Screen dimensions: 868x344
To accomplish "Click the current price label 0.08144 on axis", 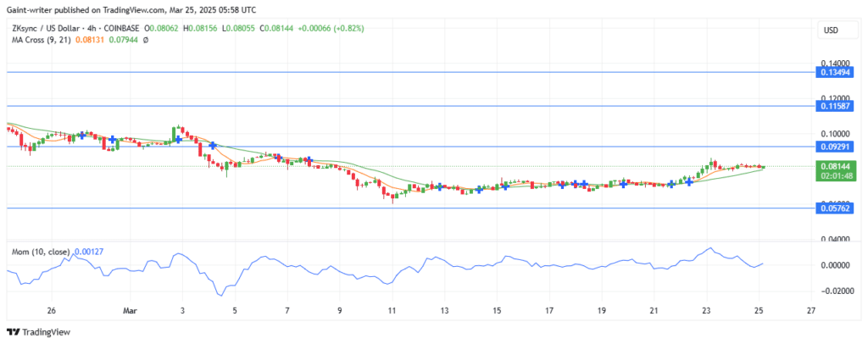I will coord(834,166).
